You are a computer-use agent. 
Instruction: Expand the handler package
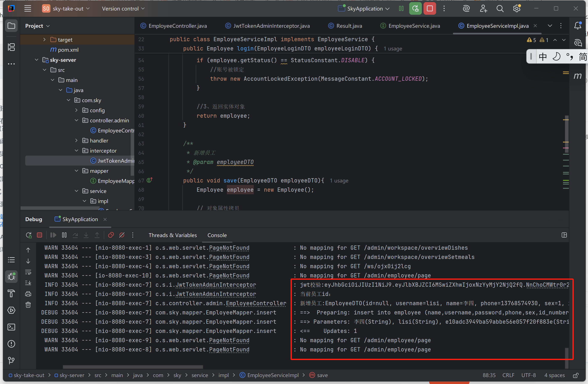click(x=77, y=140)
